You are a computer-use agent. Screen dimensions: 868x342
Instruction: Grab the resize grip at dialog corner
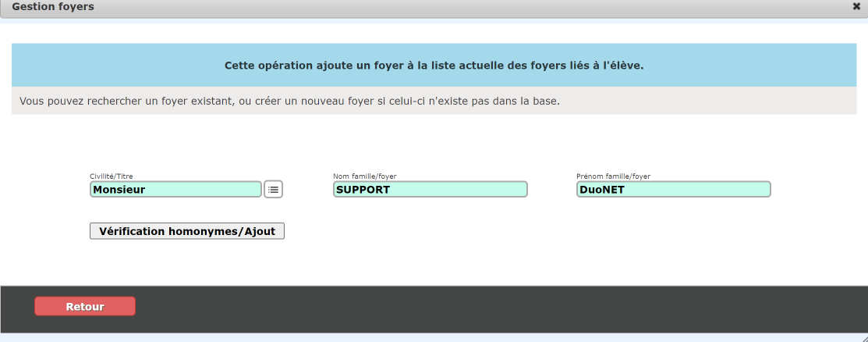point(863,337)
